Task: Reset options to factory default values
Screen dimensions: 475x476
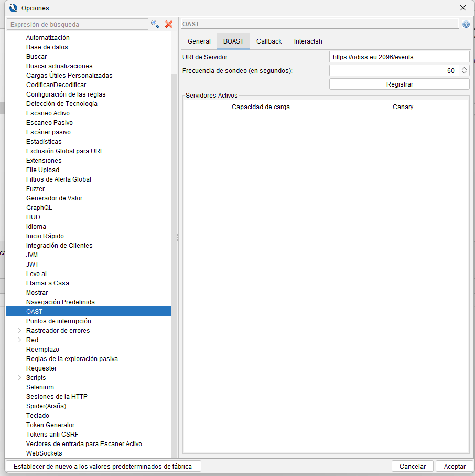Action: [x=103, y=466]
